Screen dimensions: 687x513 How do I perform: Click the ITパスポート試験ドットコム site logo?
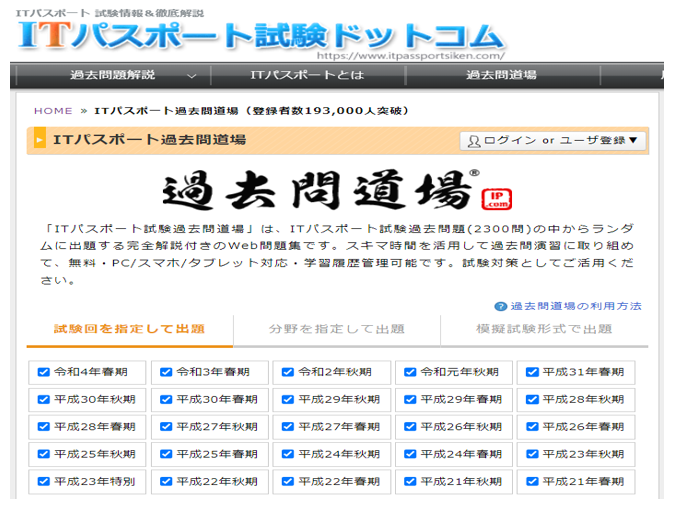click(260, 35)
